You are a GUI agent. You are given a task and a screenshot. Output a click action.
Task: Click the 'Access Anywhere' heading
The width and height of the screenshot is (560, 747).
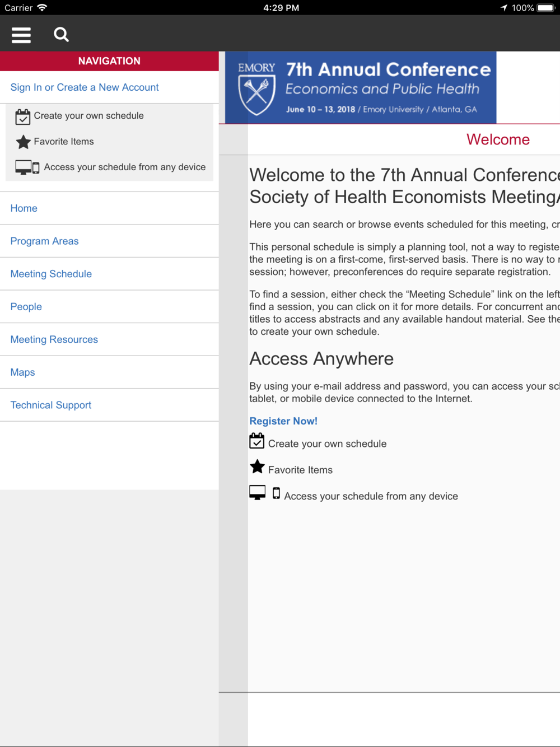pos(321,358)
